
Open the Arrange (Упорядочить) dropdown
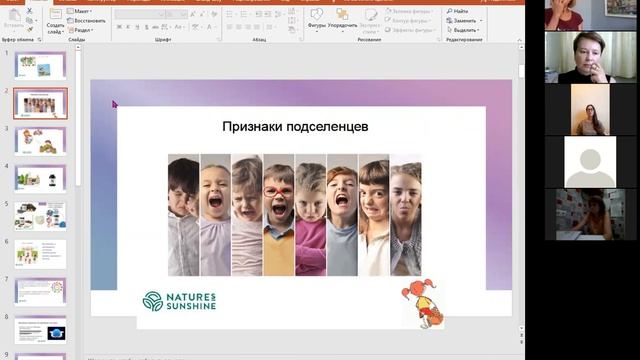click(x=342, y=20)
